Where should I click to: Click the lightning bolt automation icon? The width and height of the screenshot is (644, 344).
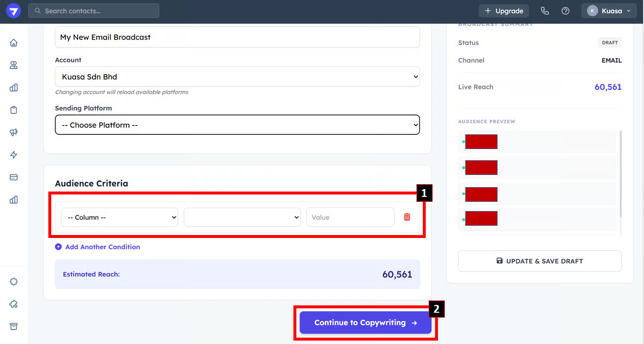pyautogui.click(x=14, y=155)
